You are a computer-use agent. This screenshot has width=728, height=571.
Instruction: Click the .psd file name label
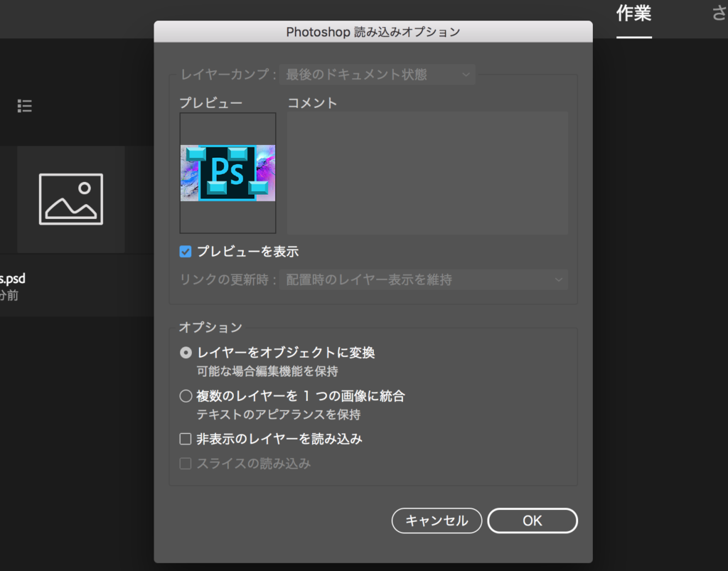[13, 279]
